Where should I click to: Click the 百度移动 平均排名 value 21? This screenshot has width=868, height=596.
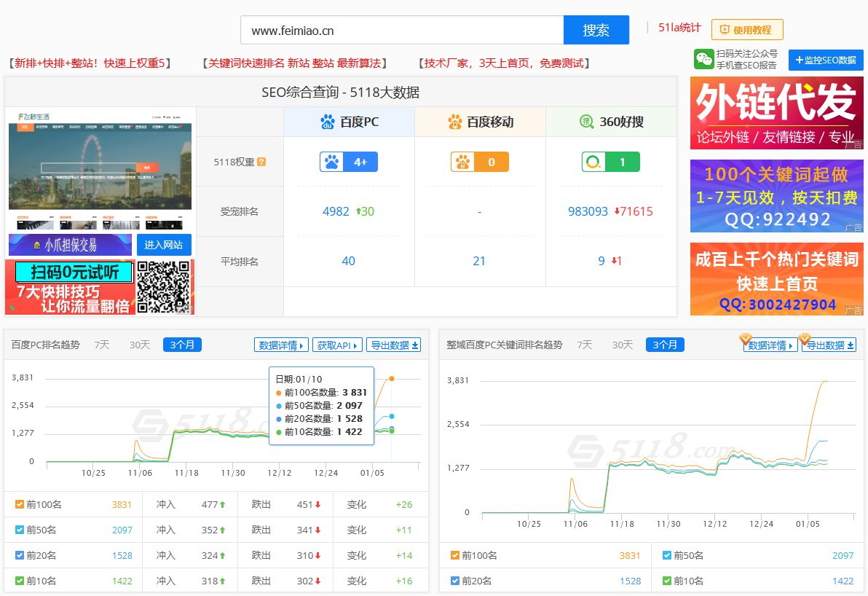pyautogui.click(x=479, y=262)
